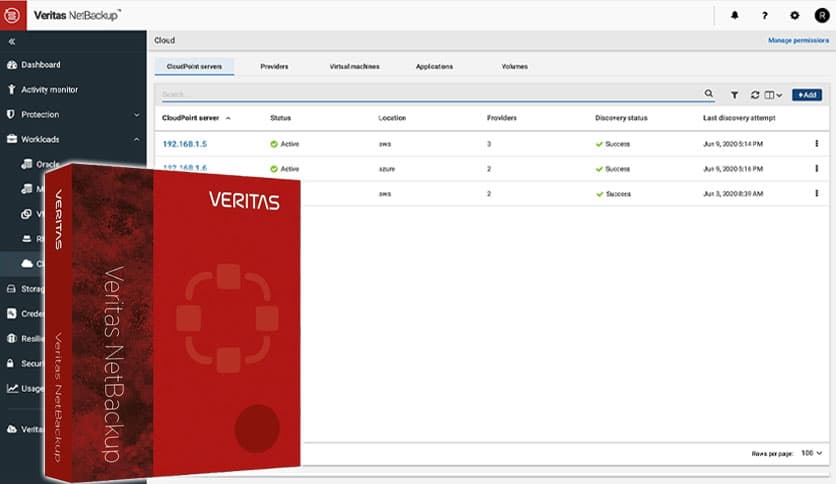Viewport: 836px width, 484px height.
Task: Click Success status in the 5:16 PM row
Action: [x=613, y=169]
